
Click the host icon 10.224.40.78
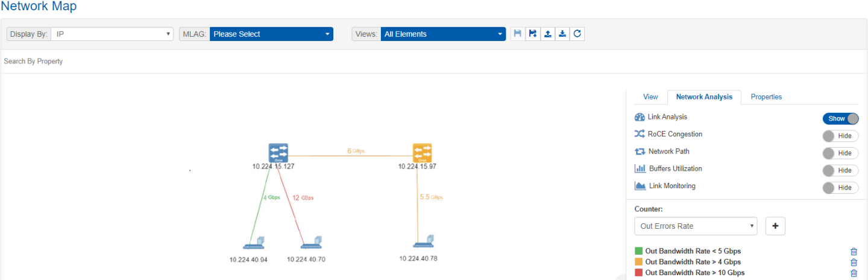[423, 242]
